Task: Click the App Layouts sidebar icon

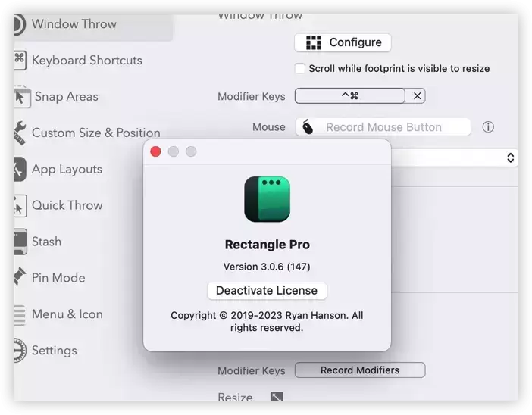Action: 20,169
